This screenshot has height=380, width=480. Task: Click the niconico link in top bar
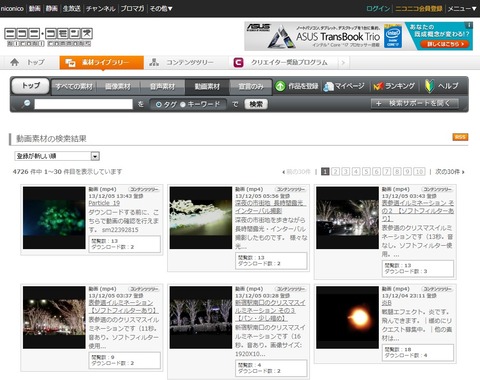(x=12, y=8)
